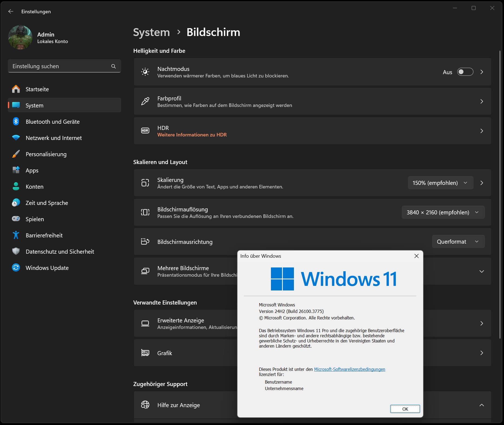Open Weitere Informationen zu HDR link

tap(192, 135)
